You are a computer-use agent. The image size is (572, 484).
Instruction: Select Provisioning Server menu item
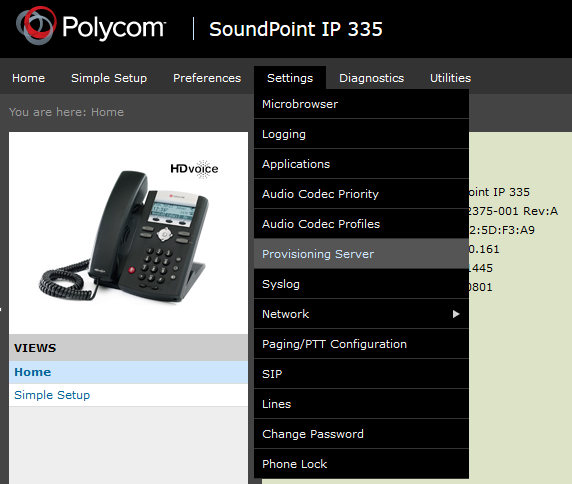coord(362,254)
